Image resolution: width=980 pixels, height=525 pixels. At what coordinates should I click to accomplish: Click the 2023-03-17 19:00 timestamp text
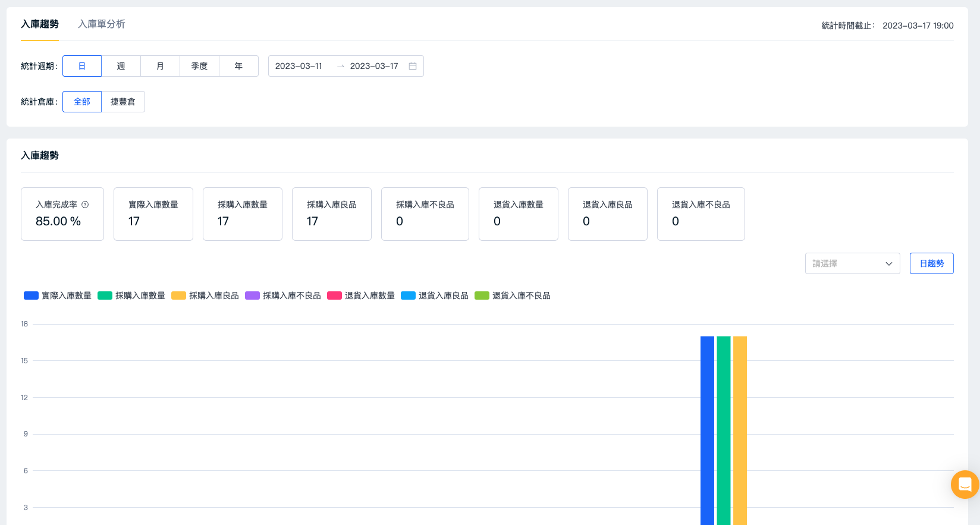[x=918, y=26]
